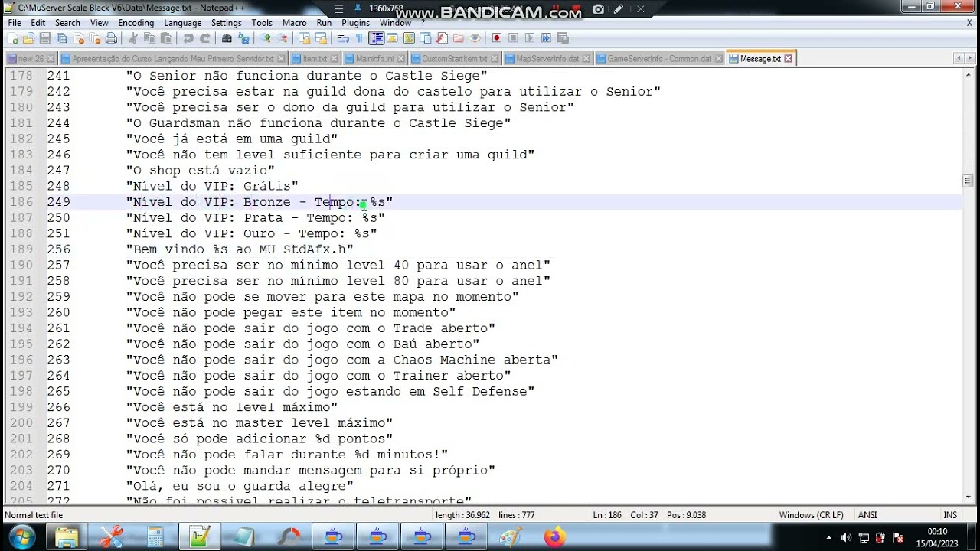
Task: Click the Zoom In toolbar icon
Action: tap(266, 38)
